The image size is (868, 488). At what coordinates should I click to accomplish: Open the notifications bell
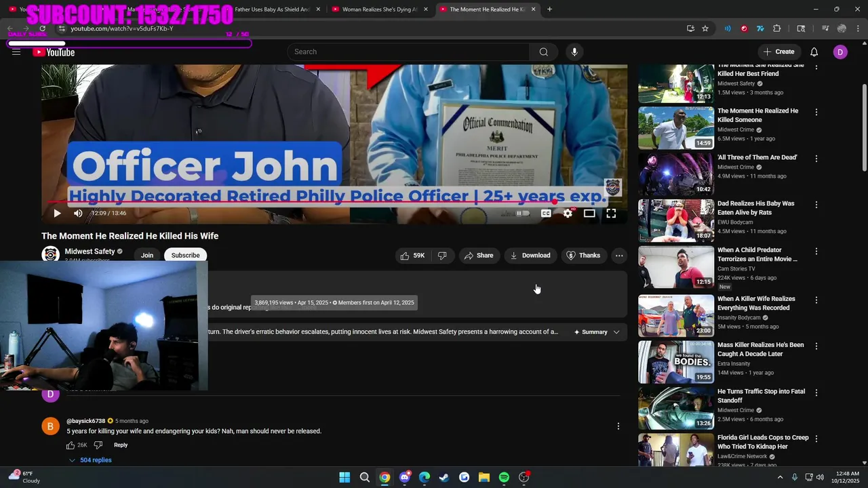click(x=814, y=52)
